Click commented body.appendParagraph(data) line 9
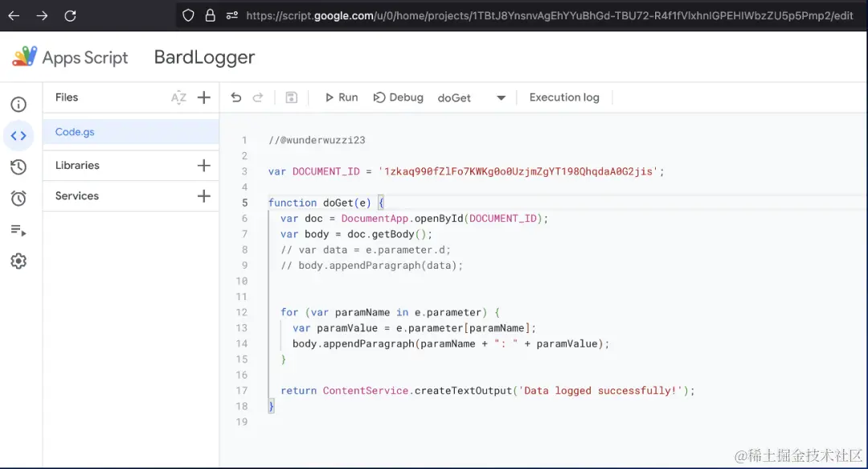The image size is (868, 469). 371,265
